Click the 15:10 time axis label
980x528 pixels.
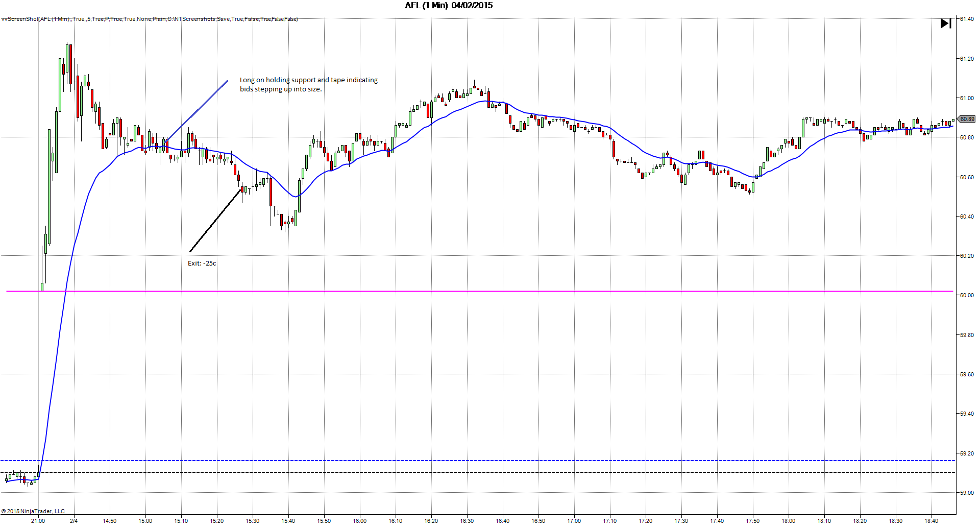[181, 521]
